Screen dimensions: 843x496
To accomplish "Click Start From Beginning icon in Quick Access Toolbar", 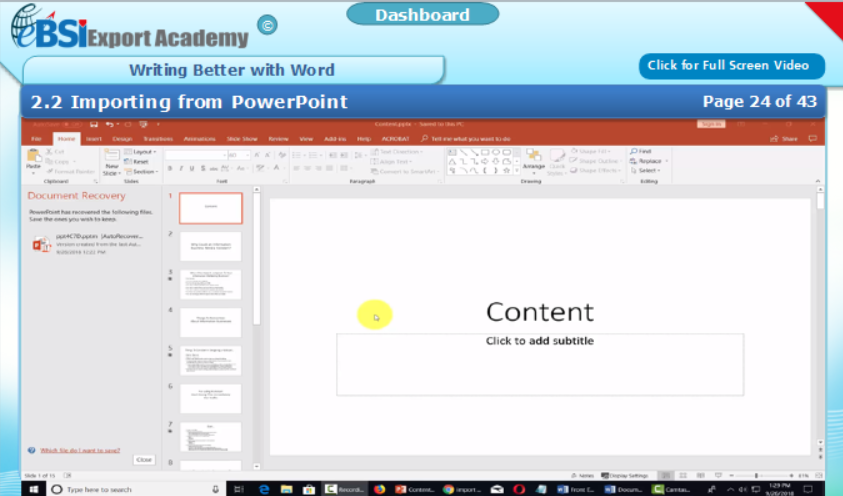I will (143, 124).
